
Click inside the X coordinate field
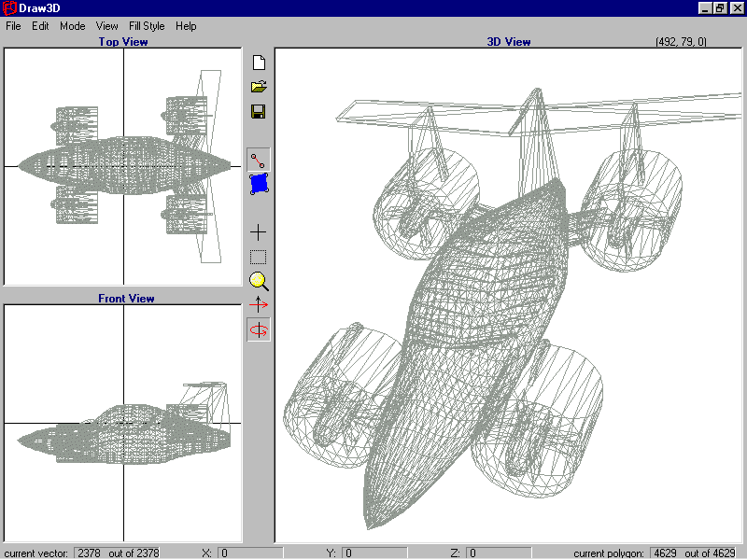tap(250, 553)
